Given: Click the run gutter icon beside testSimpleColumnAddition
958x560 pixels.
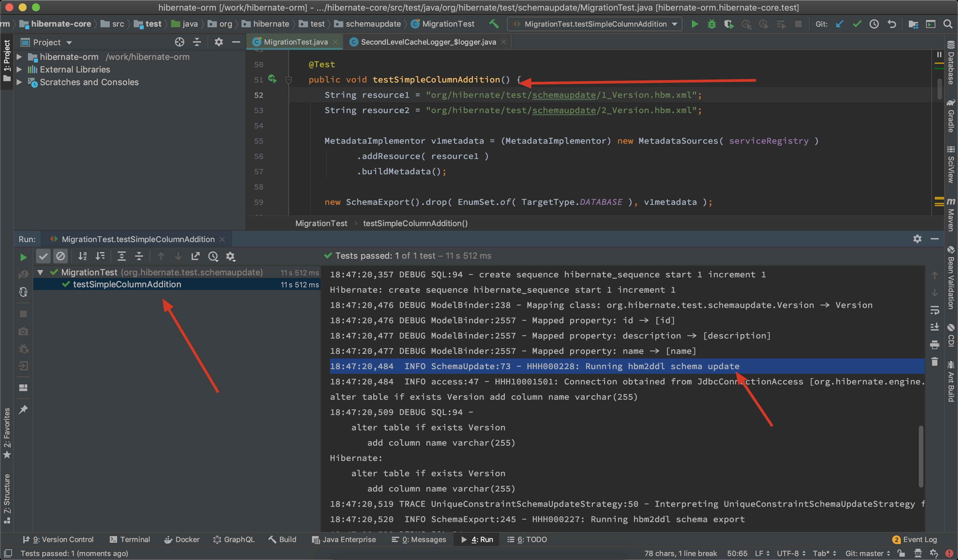Looking at the screenshot, I should [x=272, y=79].
